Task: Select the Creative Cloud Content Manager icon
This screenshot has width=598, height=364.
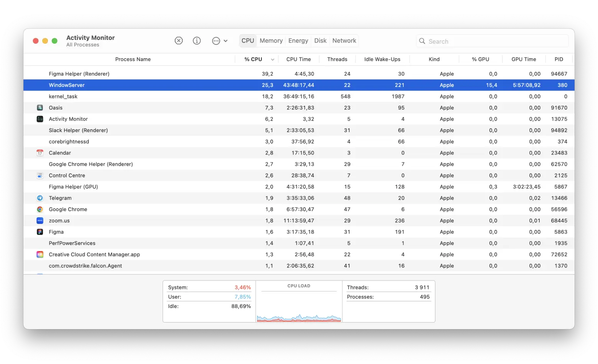Action: point(40,254)
